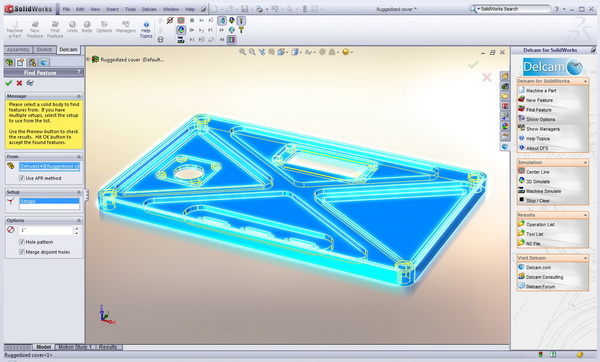Open Help Topics from the toolbar
600x362 pixels.
point(146,30)
